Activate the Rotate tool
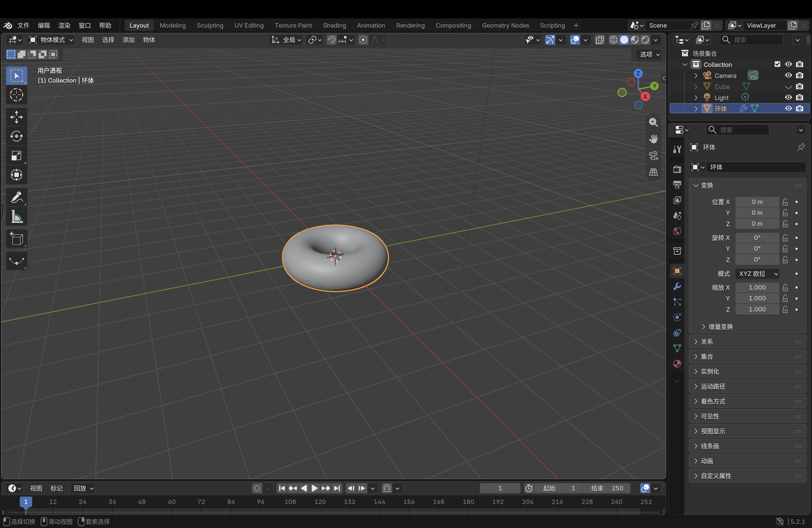 click(x=16, y=136)
